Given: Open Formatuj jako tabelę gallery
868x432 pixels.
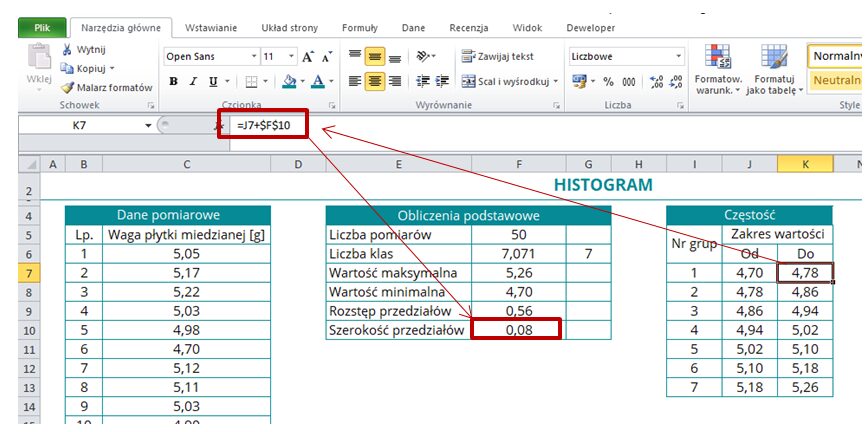Looking at the screenshot, I should click(774, 69).
